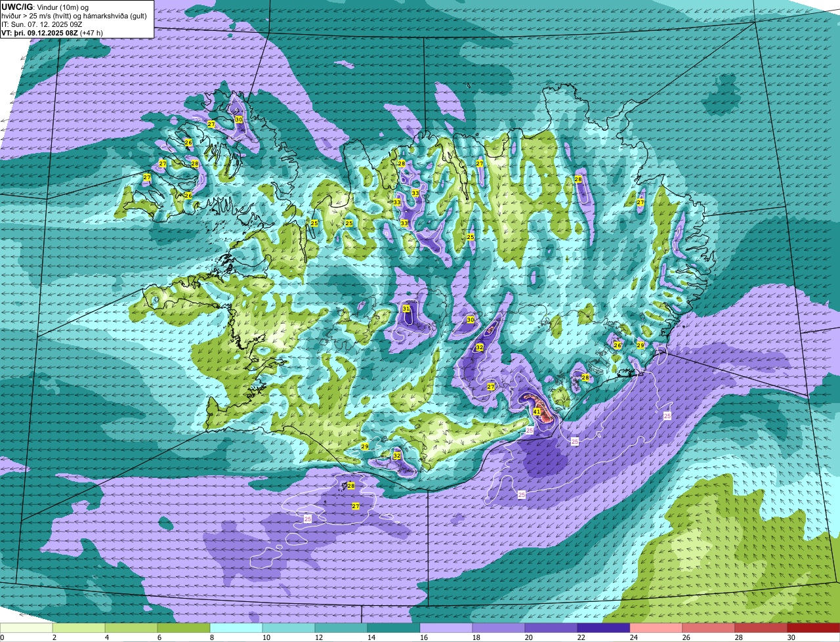Select the 18–20 m/s purple legend swatch
The height and width of the screenshot is (642, 840).
pyautogui.click(x=499, y=628)
